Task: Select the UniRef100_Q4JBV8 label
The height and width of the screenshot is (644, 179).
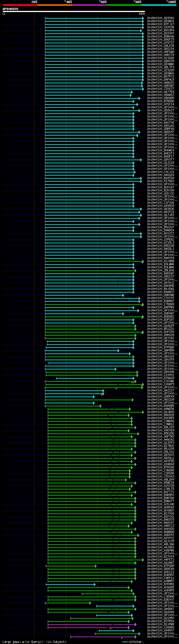Action: point(161,412)
